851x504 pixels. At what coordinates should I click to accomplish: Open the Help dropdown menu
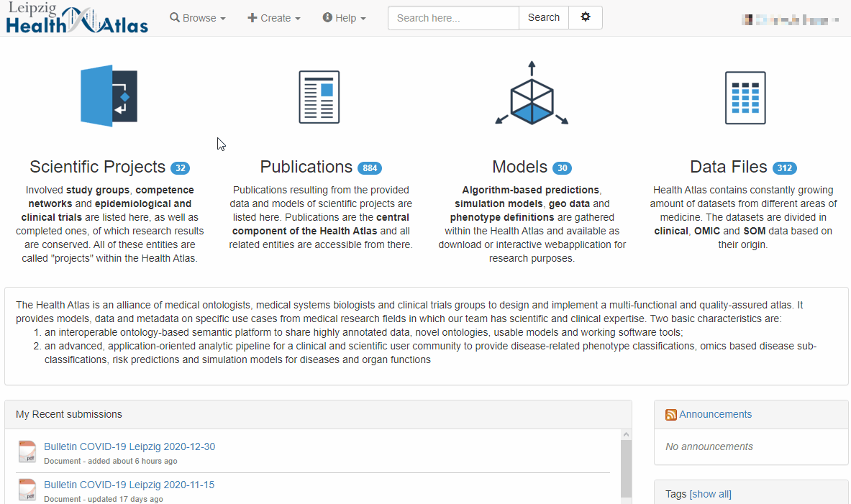coord(345,18)
